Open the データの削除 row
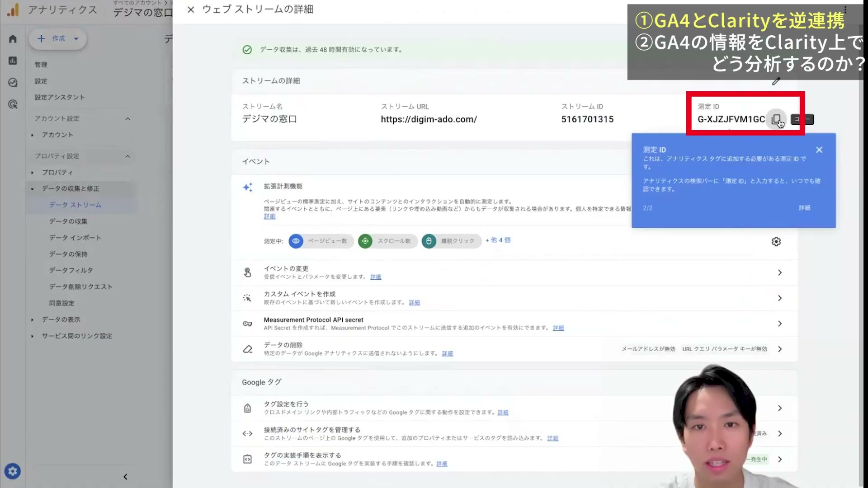This screenshot has height=488, width=868. click(x=514, y=349)
